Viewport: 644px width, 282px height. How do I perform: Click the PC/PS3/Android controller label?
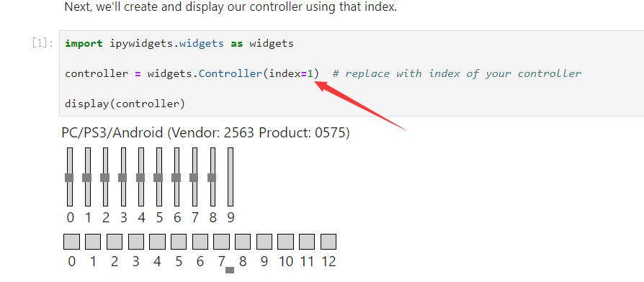tap(206, 133)
